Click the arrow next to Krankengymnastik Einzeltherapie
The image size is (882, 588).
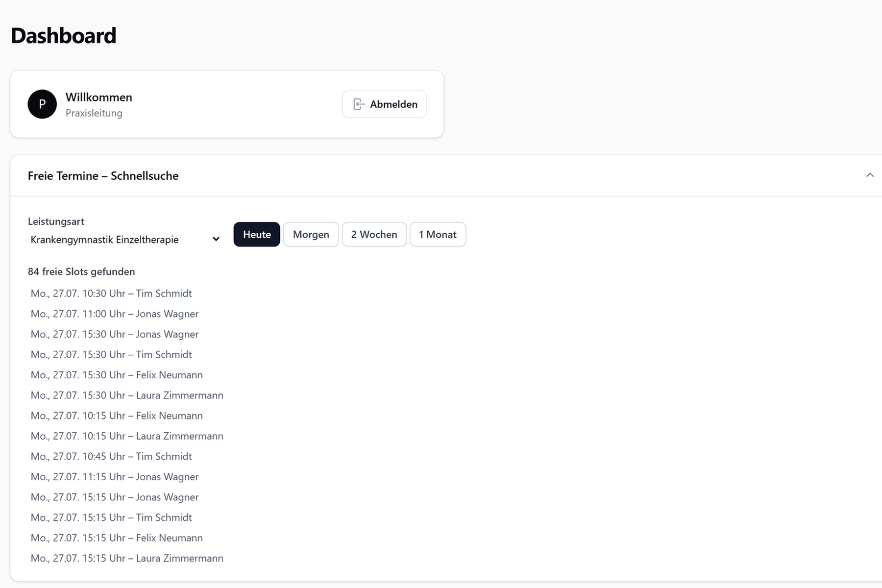click(216, 239)
